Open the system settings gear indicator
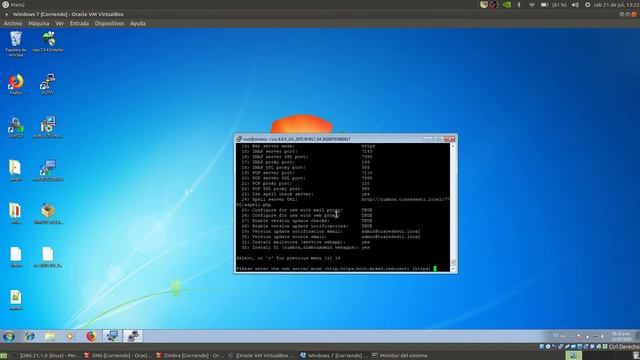This screenshot has height=360, width=640. point(587,4)
